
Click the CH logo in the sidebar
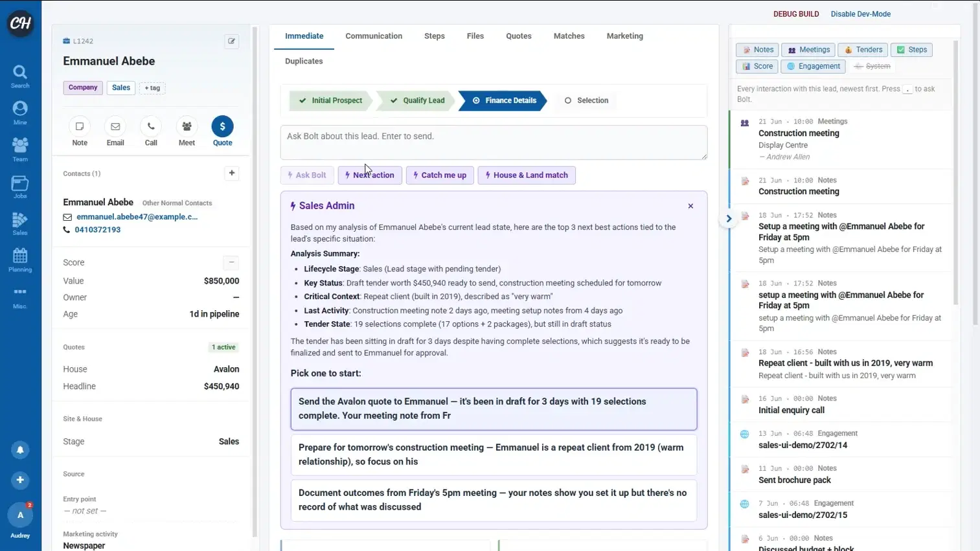(20, 23)
